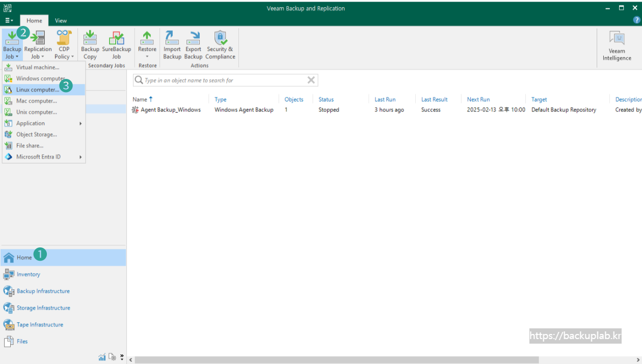Sort by the Type column header

click(221, 99)
